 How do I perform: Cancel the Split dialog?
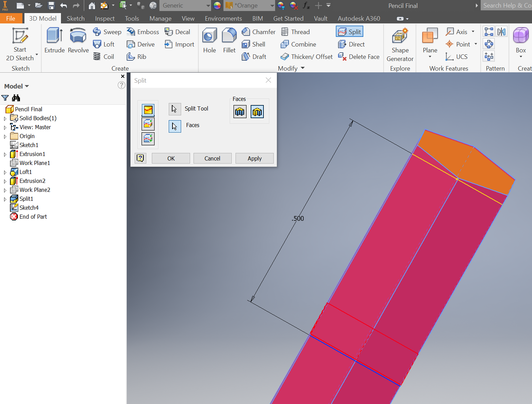tap(212, 158)
